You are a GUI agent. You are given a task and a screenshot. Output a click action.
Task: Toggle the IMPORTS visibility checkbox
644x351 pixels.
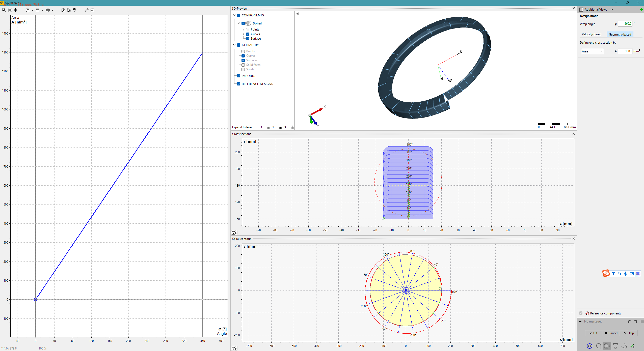(239, 76)
